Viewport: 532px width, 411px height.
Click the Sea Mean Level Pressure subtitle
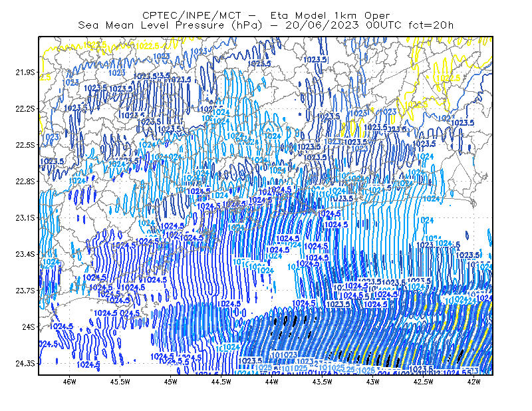pos(265,25)
